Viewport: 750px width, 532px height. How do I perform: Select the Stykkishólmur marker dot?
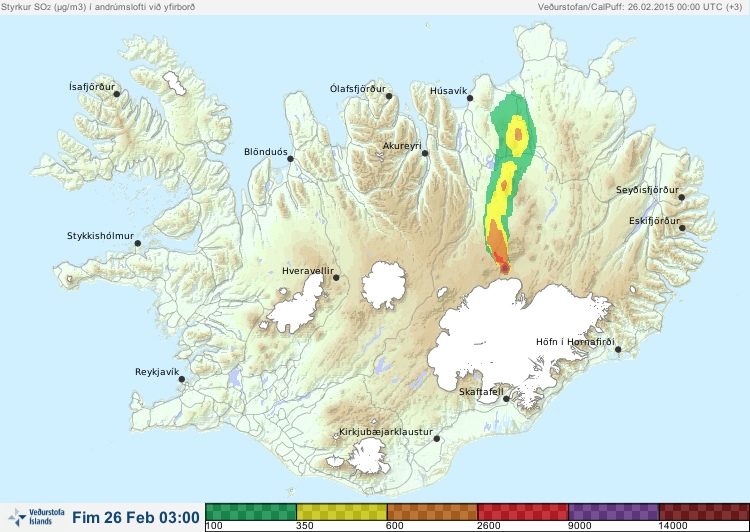click(138, 244)
